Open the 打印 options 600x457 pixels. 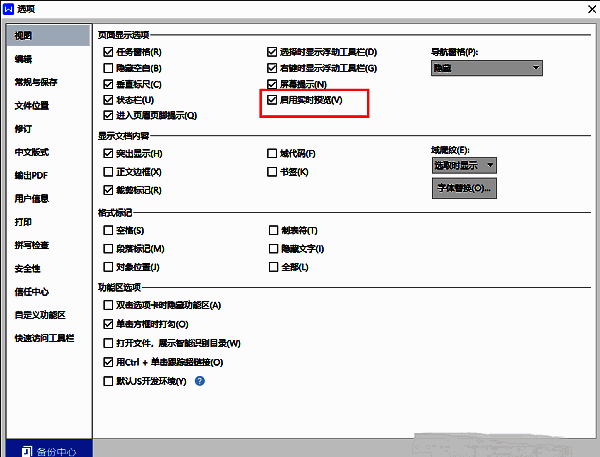click(23, 222)
